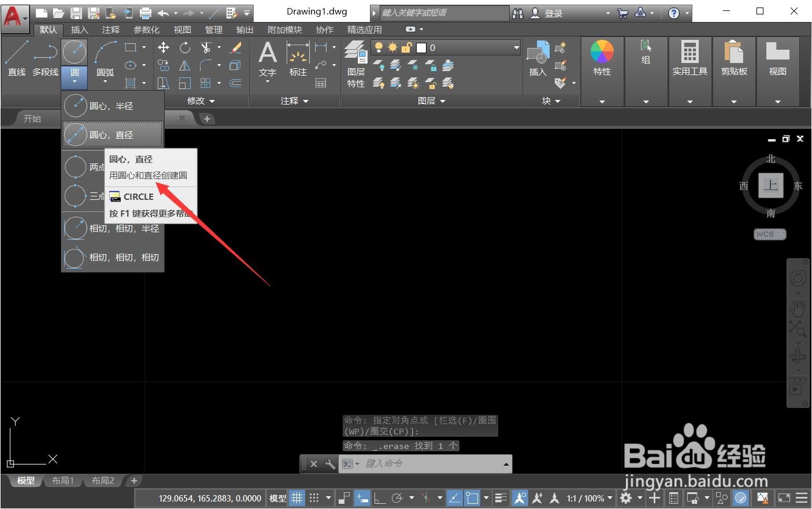Viewport: 812px width, 509px height.
Task: Toggle annotation visibility in status bar
Action: [520, 497]
